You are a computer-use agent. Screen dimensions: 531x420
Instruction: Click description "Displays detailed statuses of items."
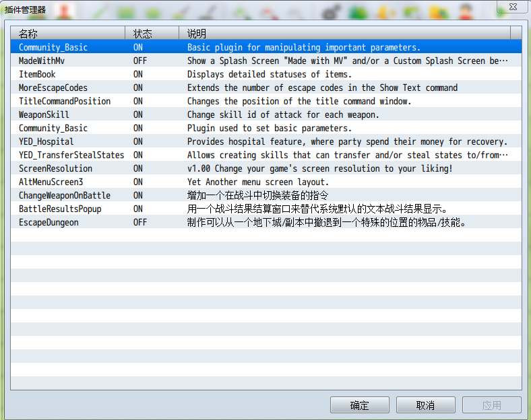[x=270, y=74]
